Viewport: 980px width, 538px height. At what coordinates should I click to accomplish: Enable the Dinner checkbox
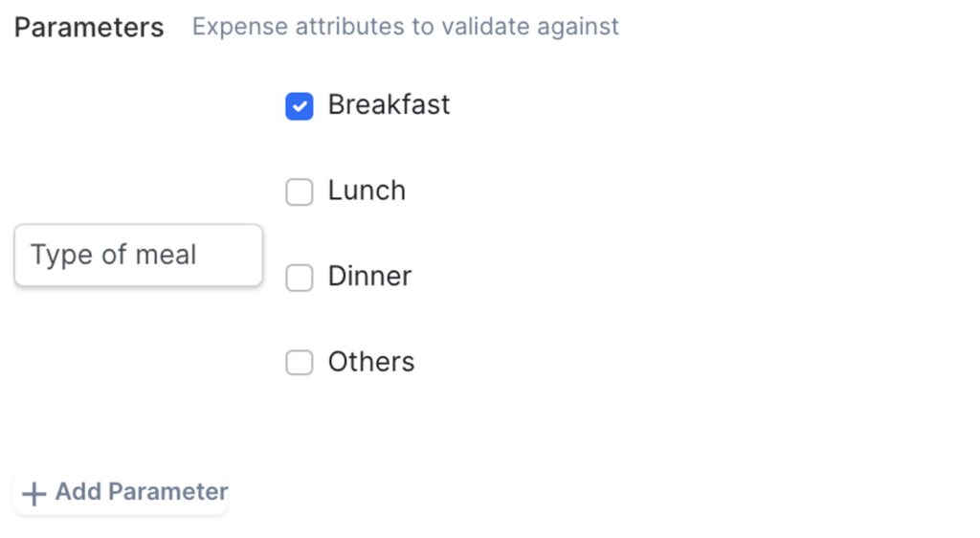[300, 278]
